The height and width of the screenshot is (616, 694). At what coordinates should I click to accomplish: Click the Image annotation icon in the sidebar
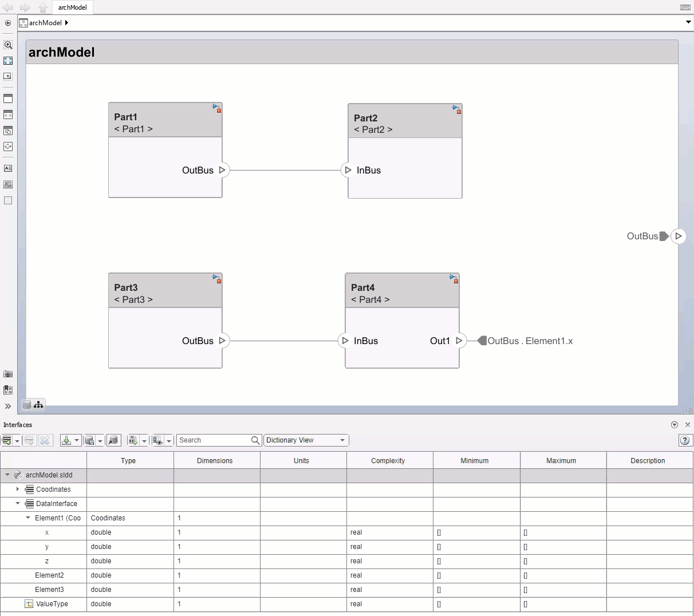click(x=8, y=184)
